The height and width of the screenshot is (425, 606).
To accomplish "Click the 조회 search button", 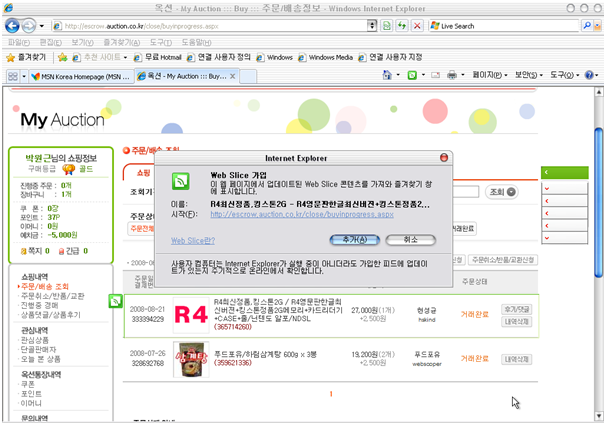I will click(502, 192).
